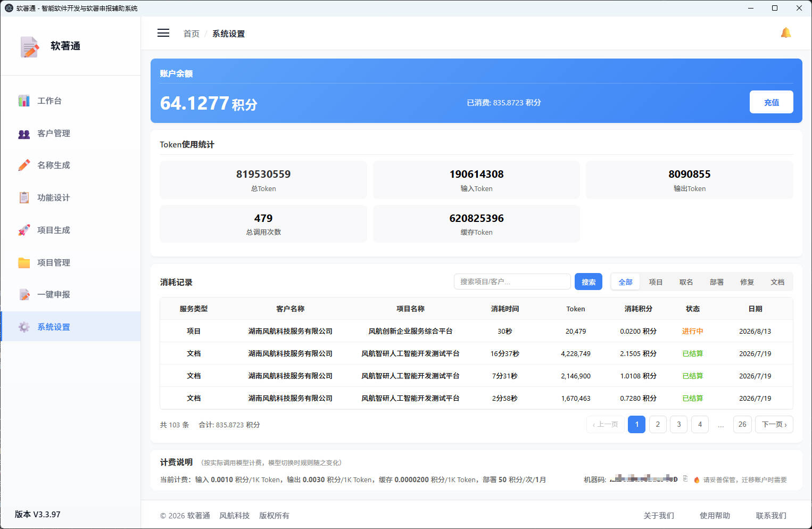Select the 部署 filter tab
The image size is (812, 529).
click(716, 282)
